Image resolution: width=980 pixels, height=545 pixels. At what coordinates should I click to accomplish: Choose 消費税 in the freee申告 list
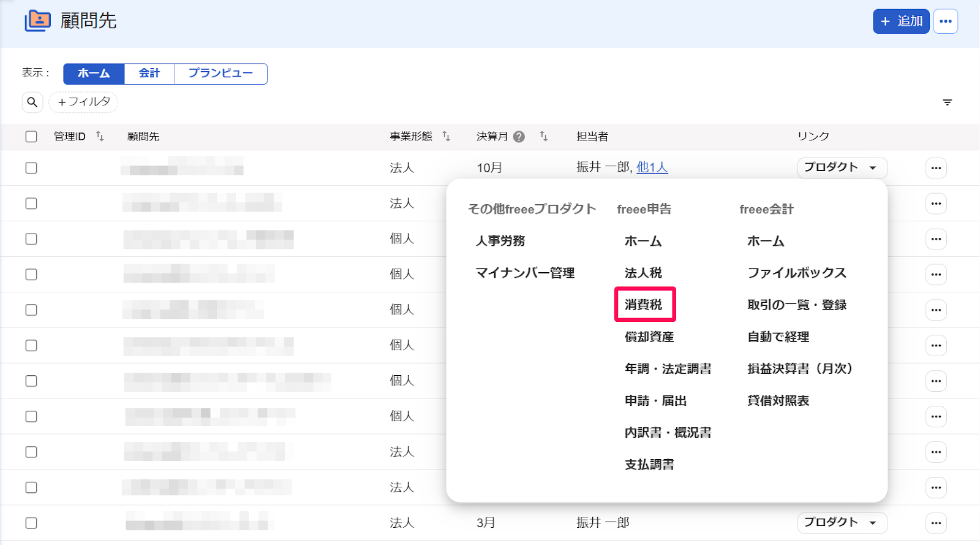point(644,305)
